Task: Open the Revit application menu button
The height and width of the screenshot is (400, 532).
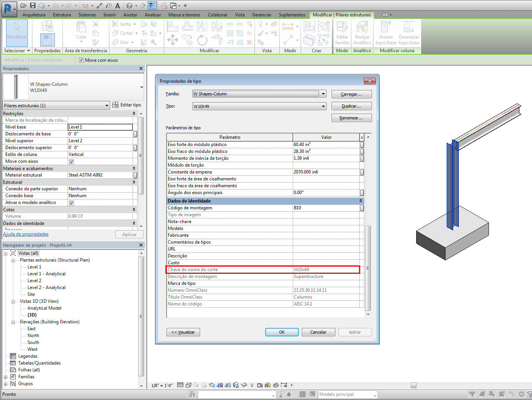Action: 8,8
